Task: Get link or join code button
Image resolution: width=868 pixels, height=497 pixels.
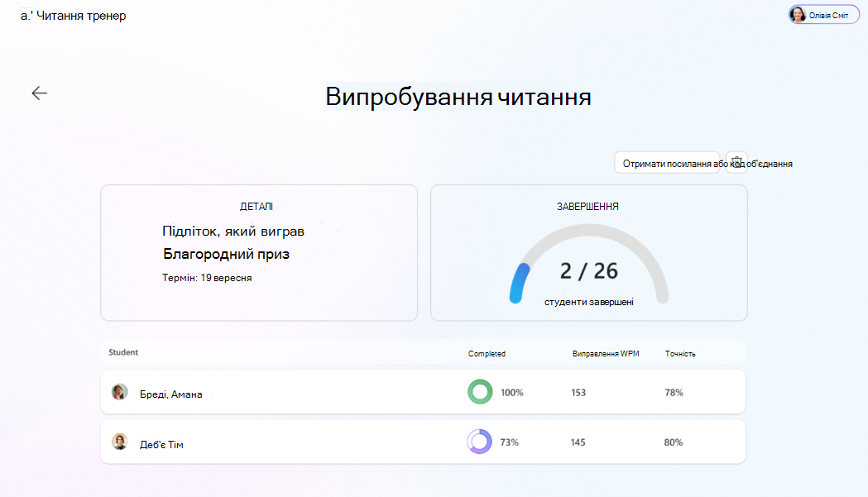Action: click(x=667, y=163)
